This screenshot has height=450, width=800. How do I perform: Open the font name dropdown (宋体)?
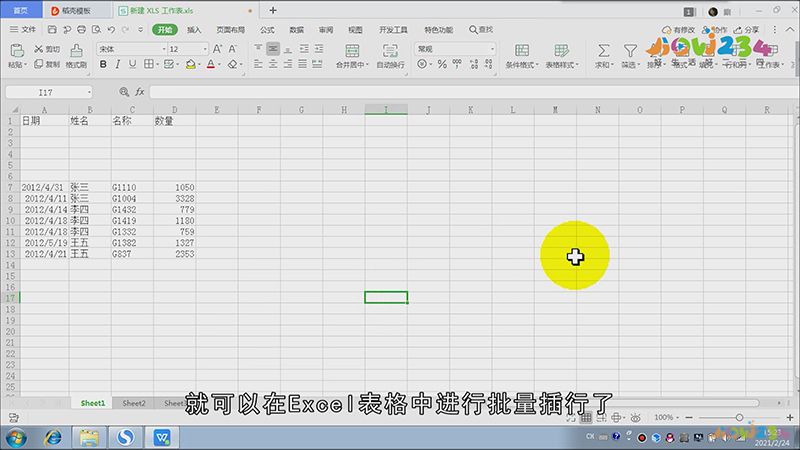tap(164, 49)
